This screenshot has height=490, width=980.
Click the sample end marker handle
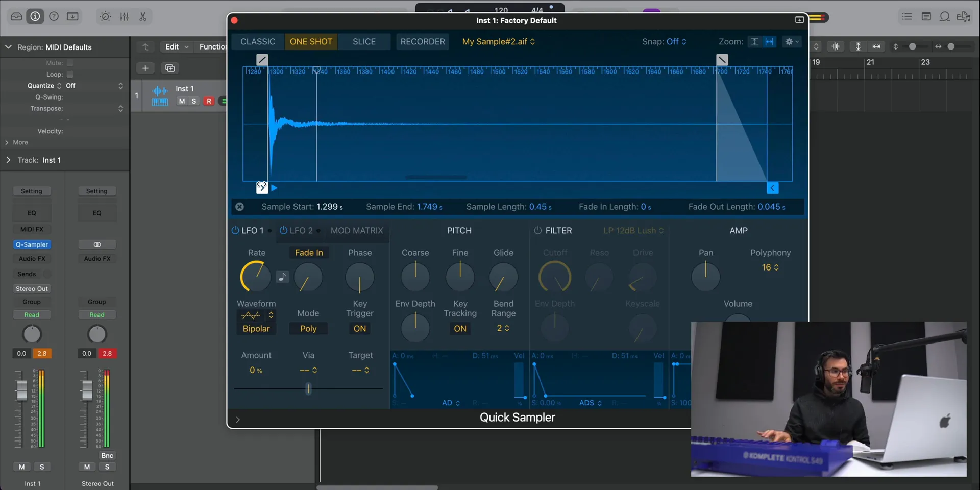coord(773,188)
